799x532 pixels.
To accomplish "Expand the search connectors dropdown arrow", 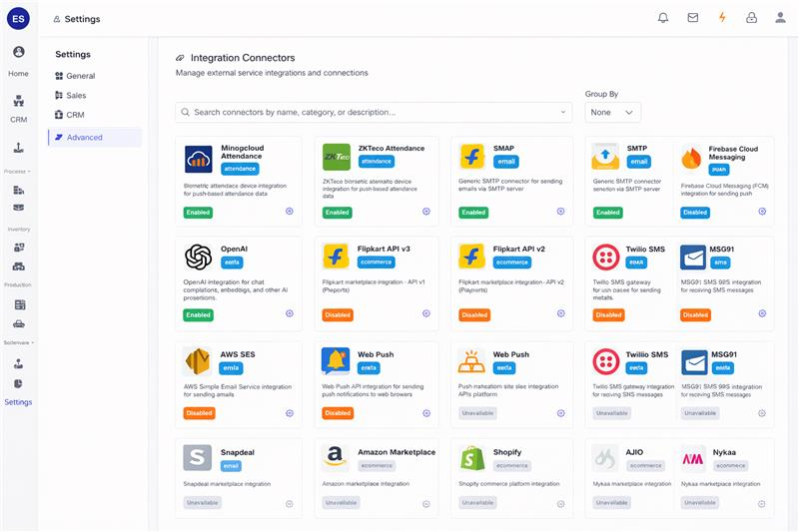I will click(562, 112).
